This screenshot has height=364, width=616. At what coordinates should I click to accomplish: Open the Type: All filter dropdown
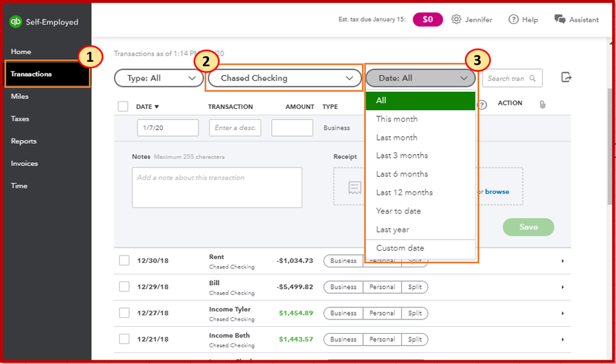pyautogui.click(x=158, y=78)
